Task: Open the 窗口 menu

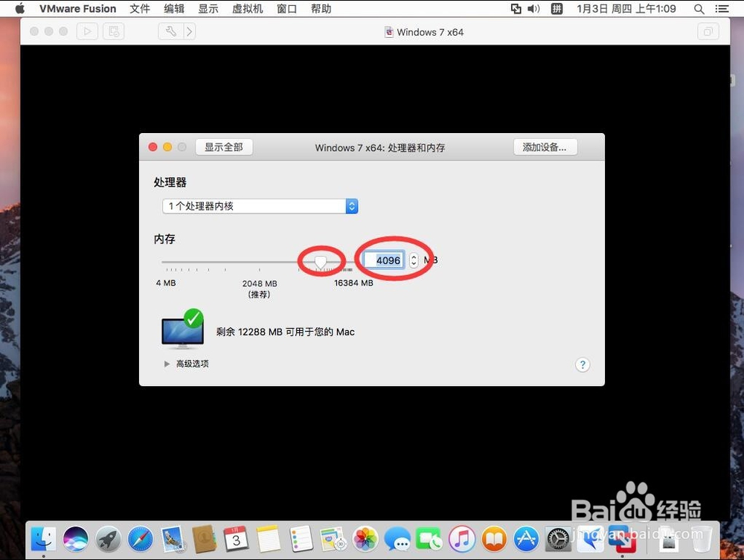Action: tap(287, 8)
